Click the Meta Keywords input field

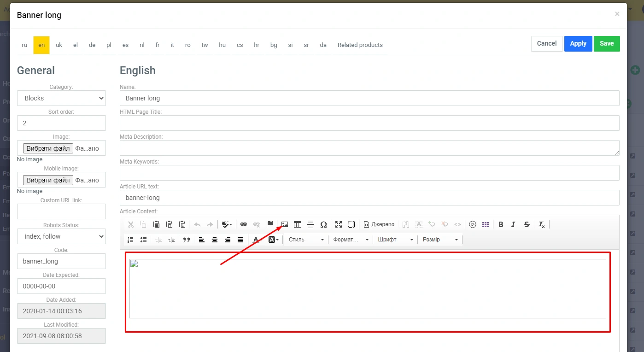point(369,173)
